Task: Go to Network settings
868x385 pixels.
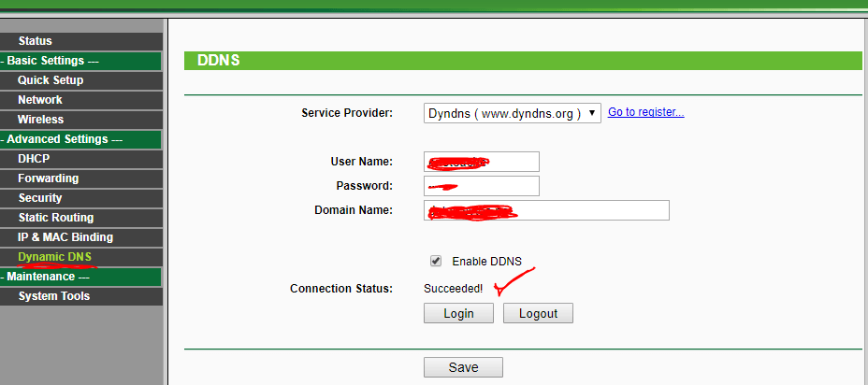Action: point(40,100)
